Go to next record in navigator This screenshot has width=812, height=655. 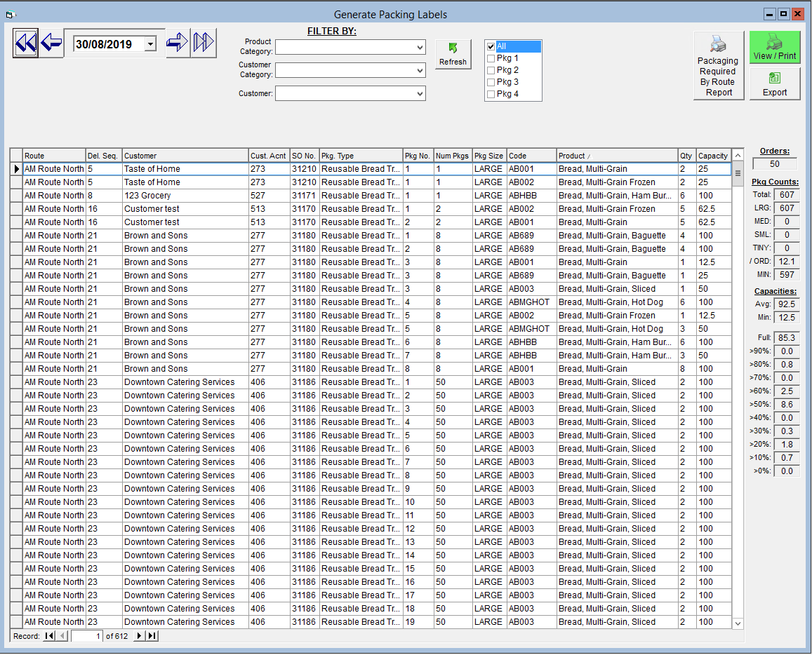point(139,636)
